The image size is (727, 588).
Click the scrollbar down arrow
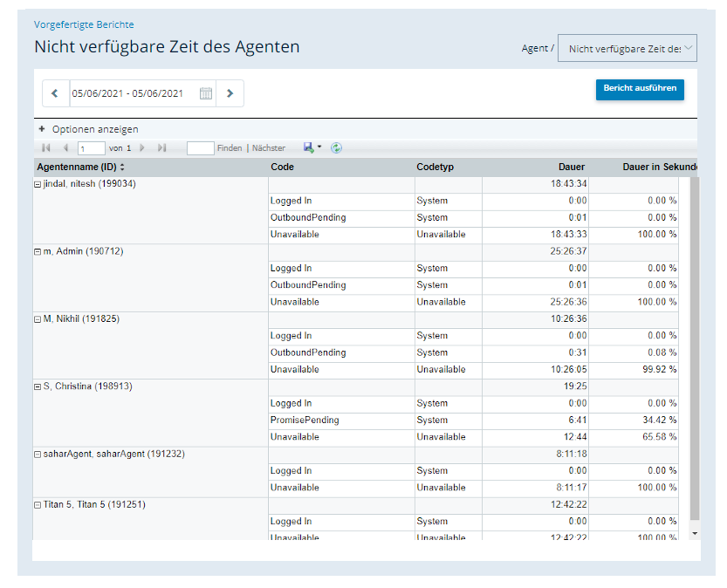695,534
